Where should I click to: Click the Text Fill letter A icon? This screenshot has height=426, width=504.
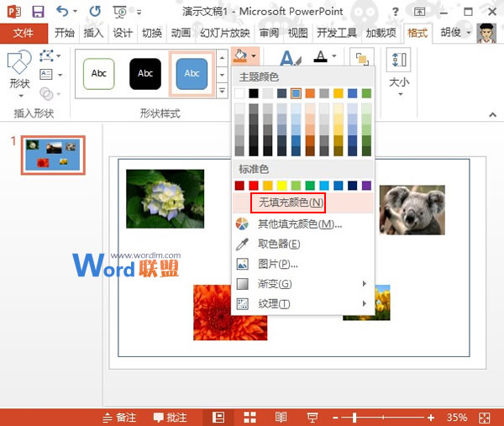[321, 56]
